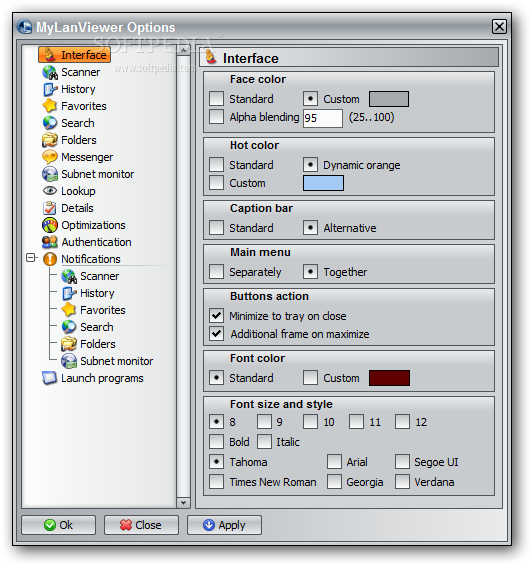
Task: Open the dark red font color swatch
Action: (389, 378)
